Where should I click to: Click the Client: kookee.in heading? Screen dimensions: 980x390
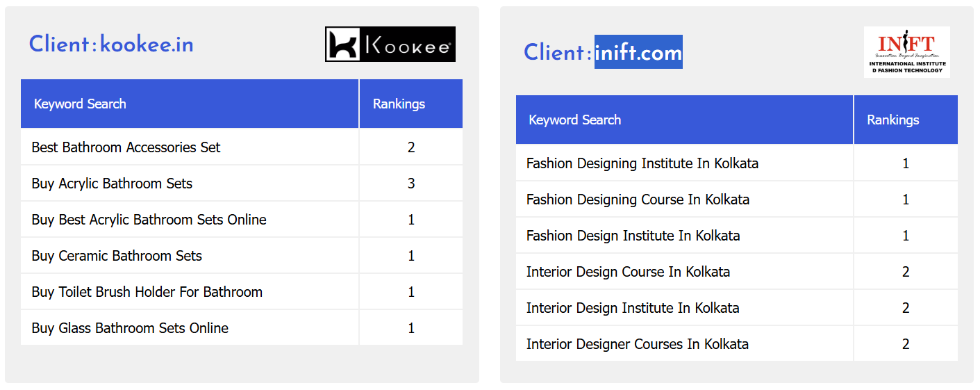[x=111, y=44]
